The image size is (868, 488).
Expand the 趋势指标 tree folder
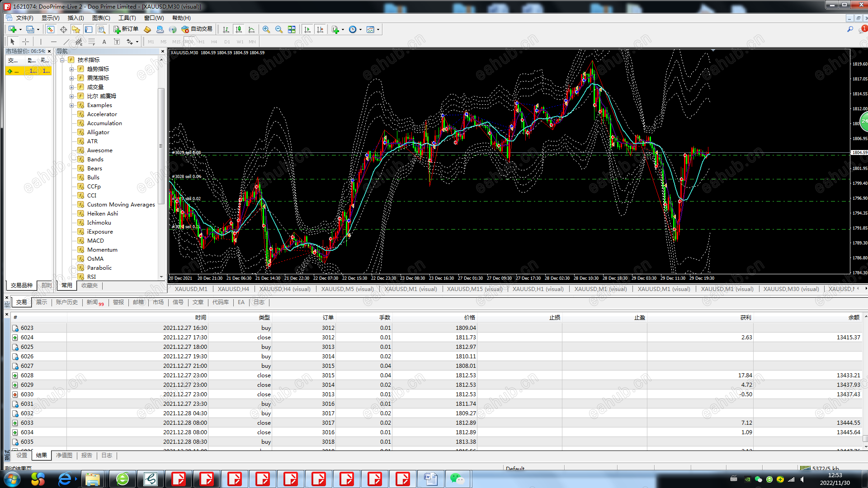coord(71,69)
